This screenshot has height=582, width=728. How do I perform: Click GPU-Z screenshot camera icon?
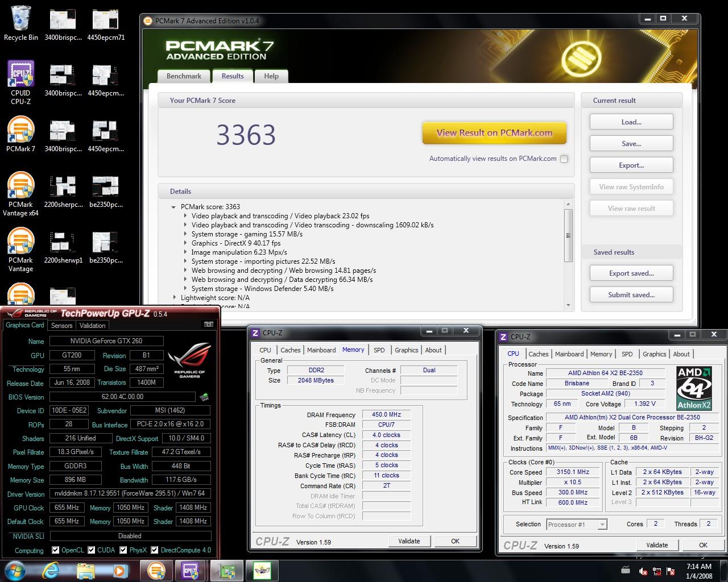click(x=209, y=324)
